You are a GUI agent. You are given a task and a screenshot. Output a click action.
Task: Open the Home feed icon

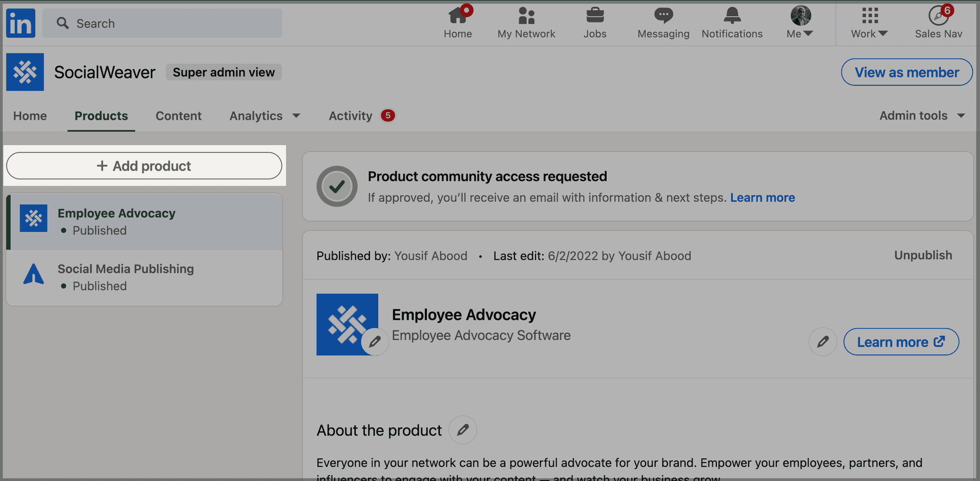(458, 16)
